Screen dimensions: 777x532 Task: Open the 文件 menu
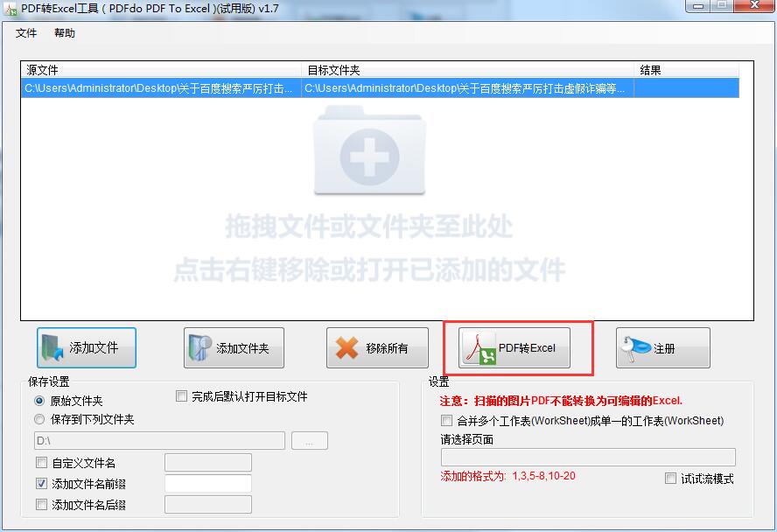click(25, 33)
